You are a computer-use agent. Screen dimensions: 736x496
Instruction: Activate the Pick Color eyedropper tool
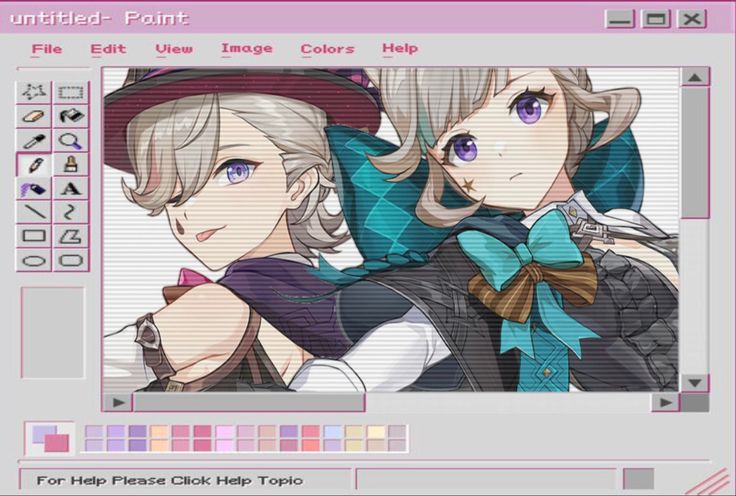coord(35,141)
